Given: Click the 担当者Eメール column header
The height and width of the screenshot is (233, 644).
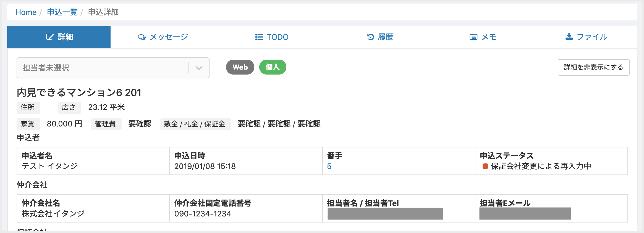Looking at the screenshot, I should [x=505, y=203].
